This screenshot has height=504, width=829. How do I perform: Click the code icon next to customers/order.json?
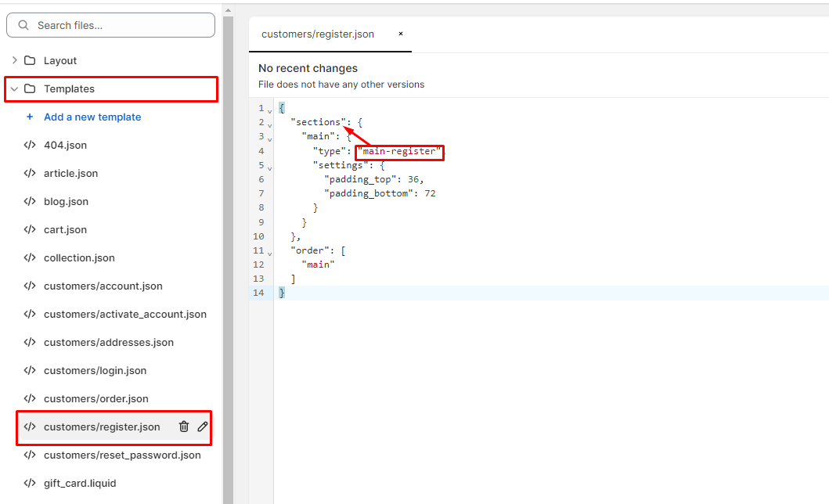pos(30,398)
